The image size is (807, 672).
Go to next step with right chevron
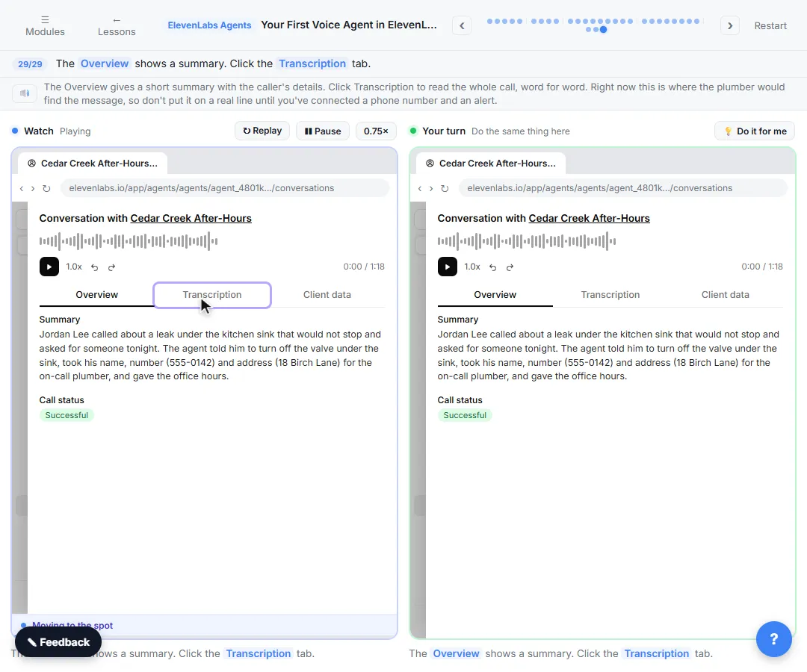(x=730, y=25)
